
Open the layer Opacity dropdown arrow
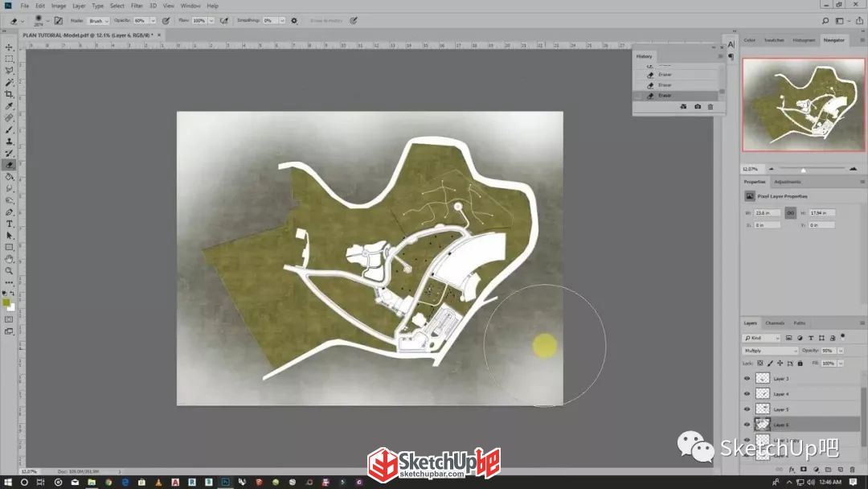point(841,351)
